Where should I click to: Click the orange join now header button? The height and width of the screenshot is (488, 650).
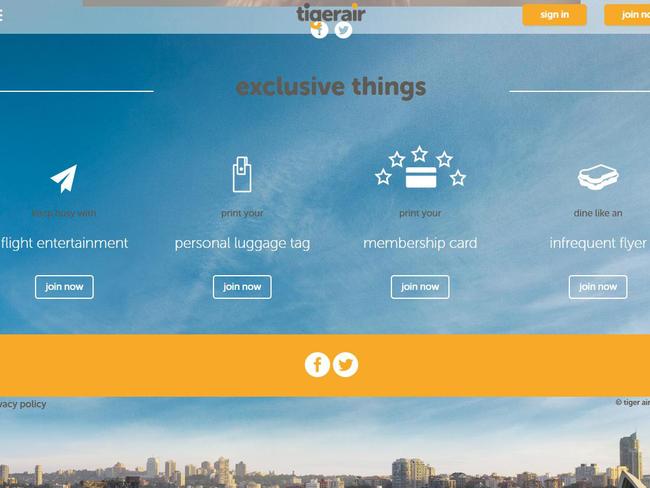(627, 15)
